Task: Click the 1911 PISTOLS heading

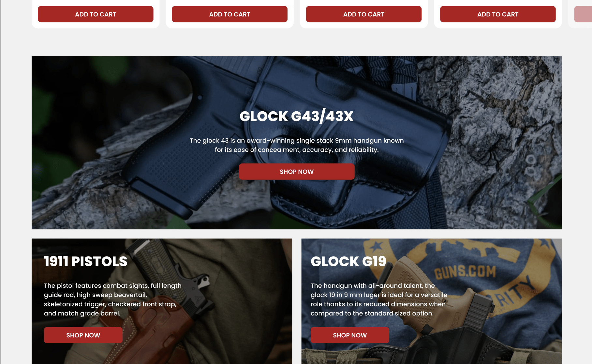Action: tap(86, 261)
